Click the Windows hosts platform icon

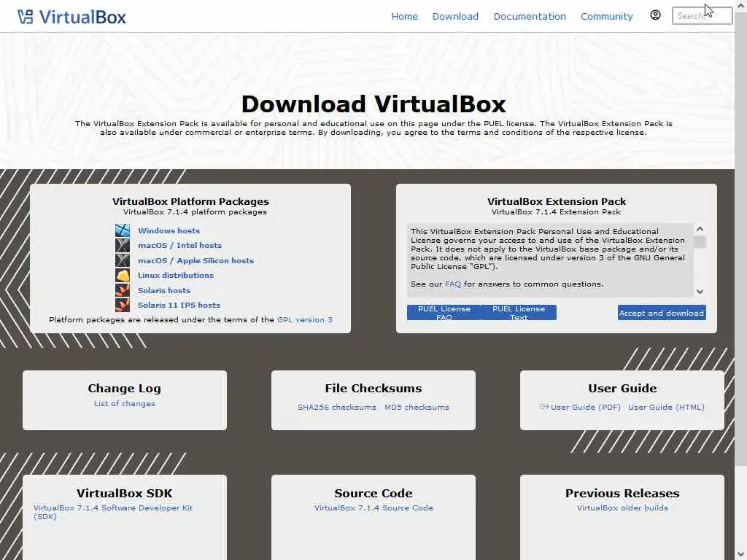point(123,230)
